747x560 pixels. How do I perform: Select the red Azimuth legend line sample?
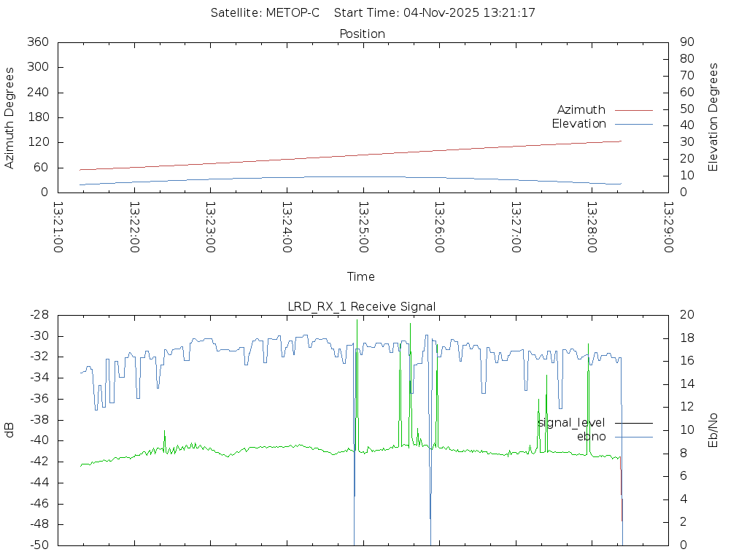pyautogui.click(x=633, y=110)
